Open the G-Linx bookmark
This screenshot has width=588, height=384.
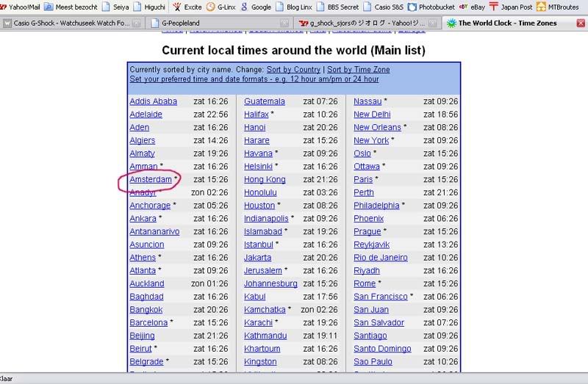click(221, 7)
